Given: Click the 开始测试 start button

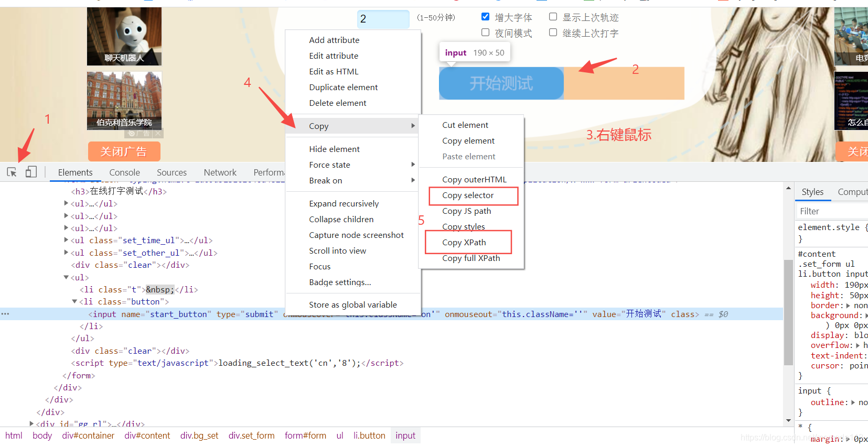Looking at the screenshot, I should [x=501, y=83].
